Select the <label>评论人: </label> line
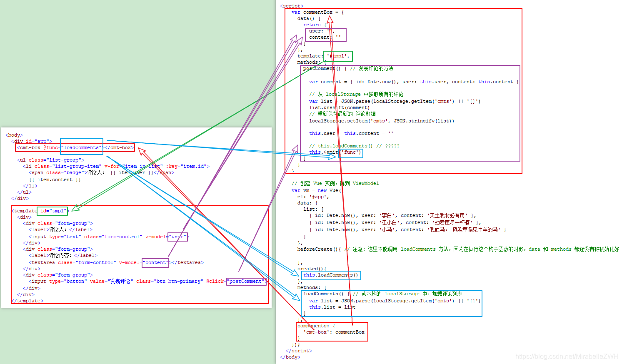This screenshot has width=622, height=364. 60,229
